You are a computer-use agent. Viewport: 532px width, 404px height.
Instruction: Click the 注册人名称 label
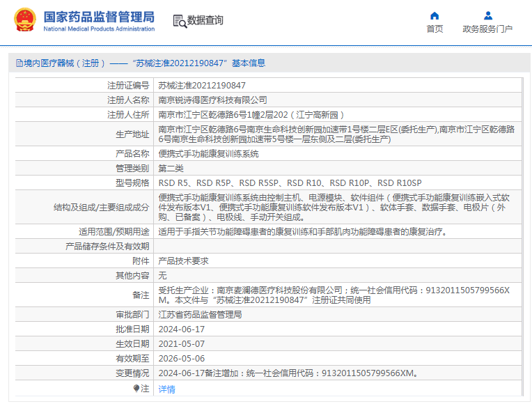pyautogui.click(x=128, y=100)
